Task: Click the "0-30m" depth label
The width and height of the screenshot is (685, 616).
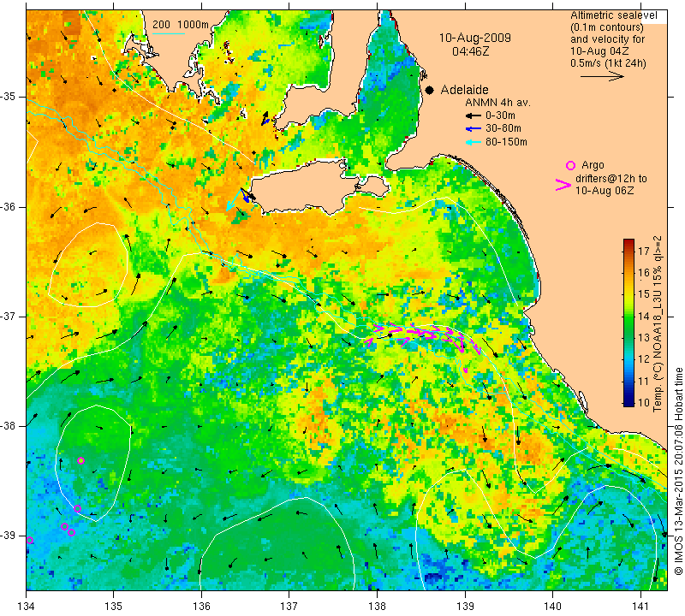Action: point(500,115)
